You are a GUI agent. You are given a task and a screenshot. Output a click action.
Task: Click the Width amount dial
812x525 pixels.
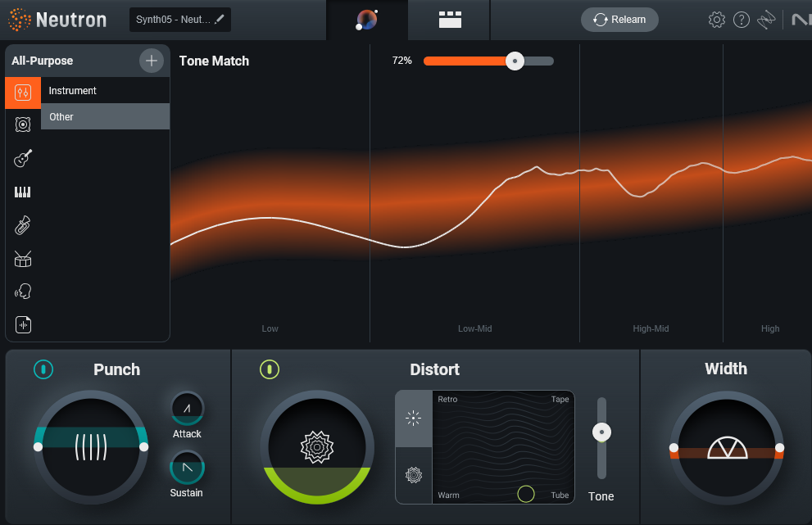pos(727,448)
